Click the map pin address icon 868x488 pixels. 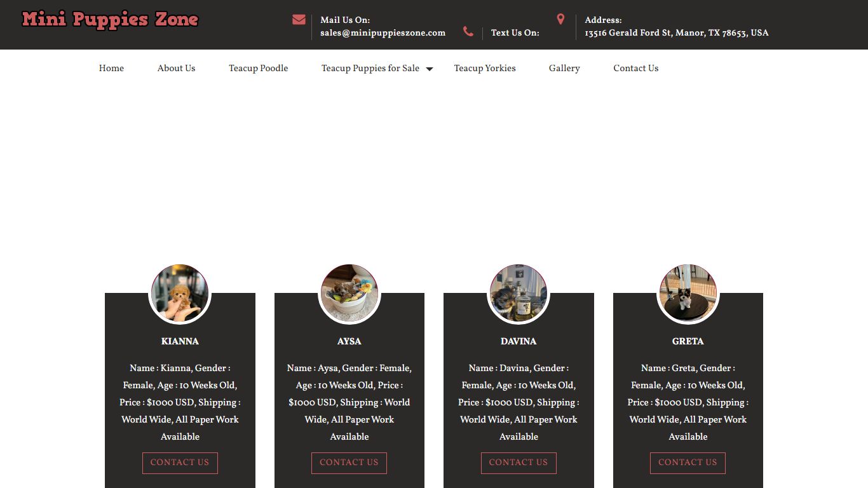point(560,20)
